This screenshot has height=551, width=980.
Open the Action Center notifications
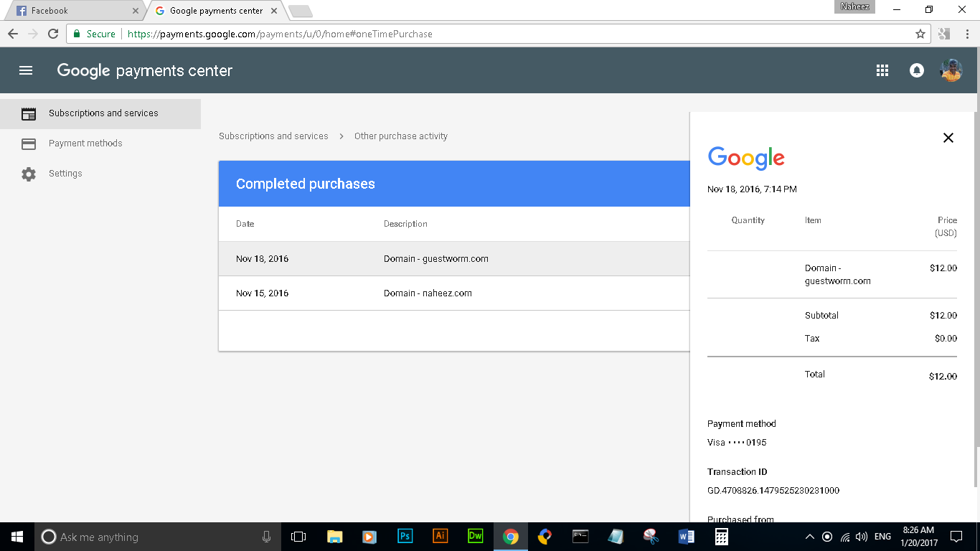(956, 537)
